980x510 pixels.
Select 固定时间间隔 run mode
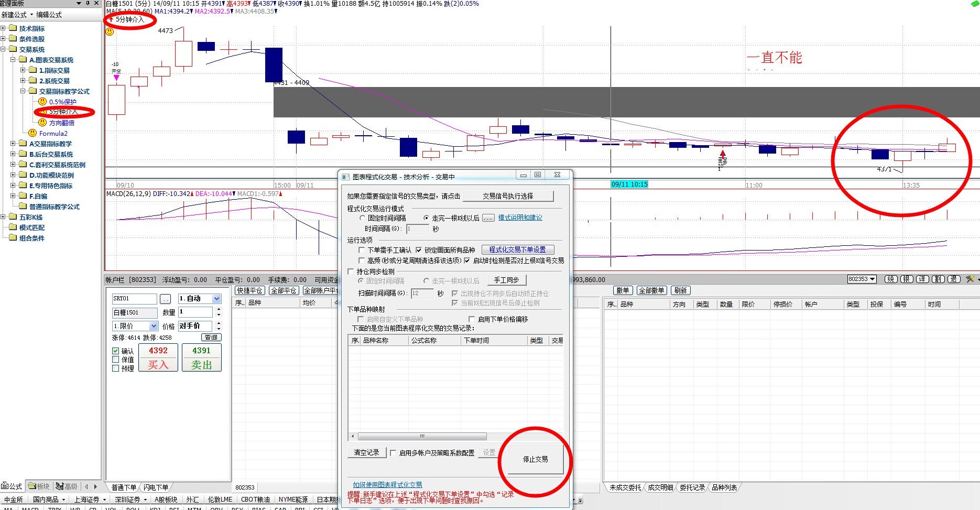coord(362,218)
